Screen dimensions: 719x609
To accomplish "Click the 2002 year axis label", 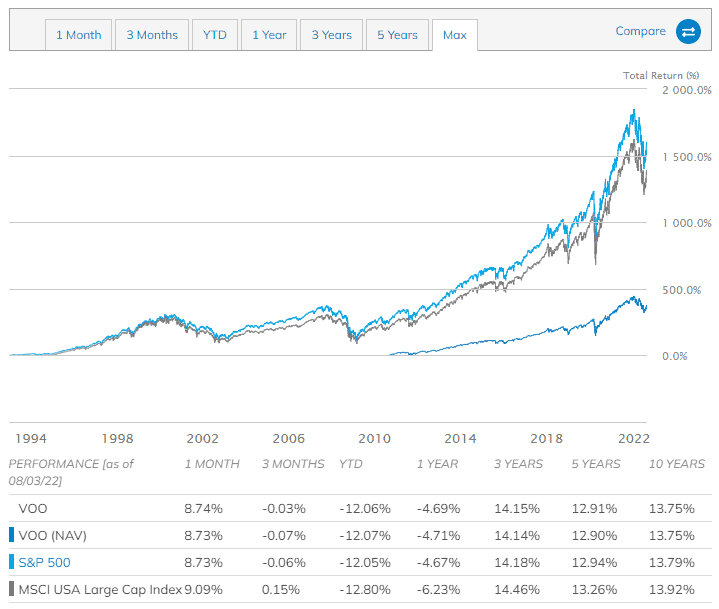I will [x=202, y=438].
